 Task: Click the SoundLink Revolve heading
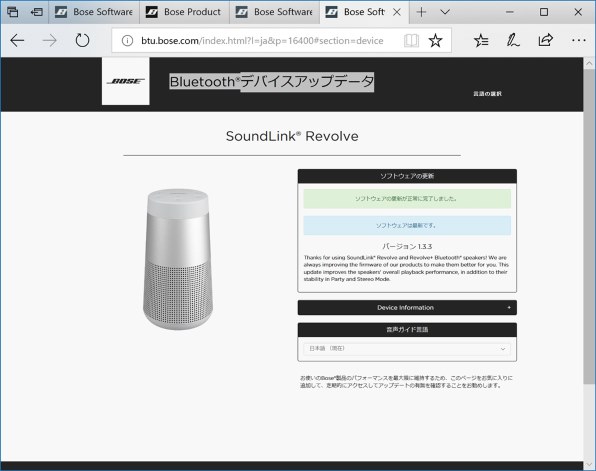tap(292, 136)
